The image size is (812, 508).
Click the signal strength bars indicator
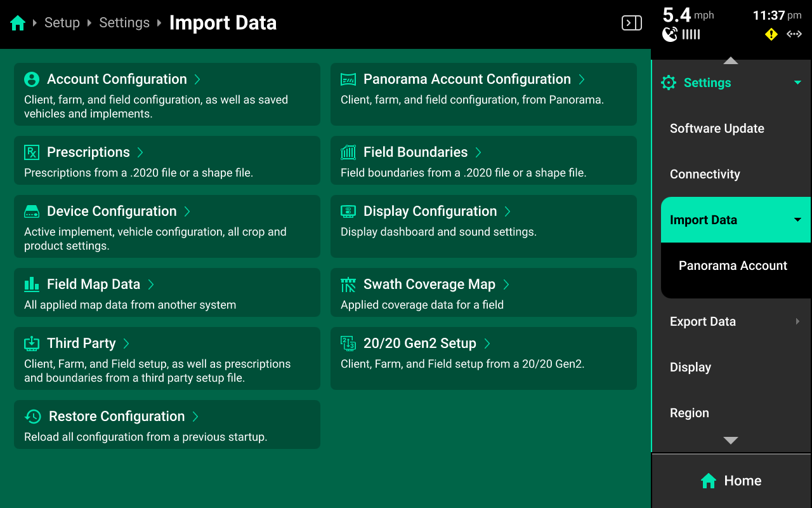tap(691, 34)
